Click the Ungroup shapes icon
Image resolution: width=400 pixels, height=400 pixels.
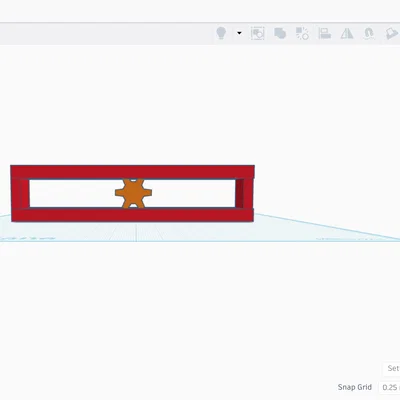coord(302,33)
